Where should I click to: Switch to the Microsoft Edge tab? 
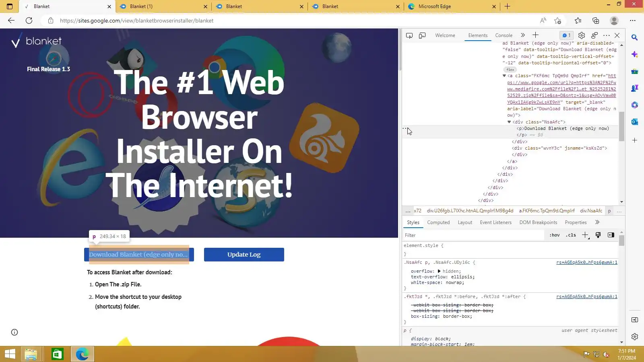tap(452, 6)
